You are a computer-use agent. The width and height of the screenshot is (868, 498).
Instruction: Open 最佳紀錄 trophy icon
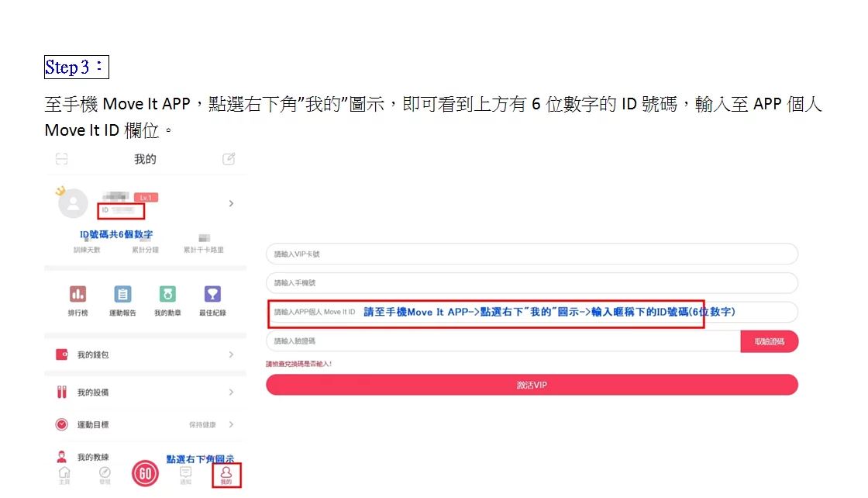[x=212, y=293]
